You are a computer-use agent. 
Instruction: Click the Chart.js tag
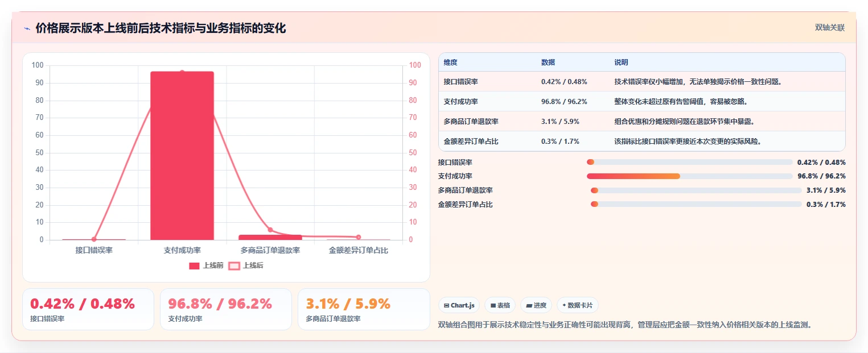click(459, 305)
